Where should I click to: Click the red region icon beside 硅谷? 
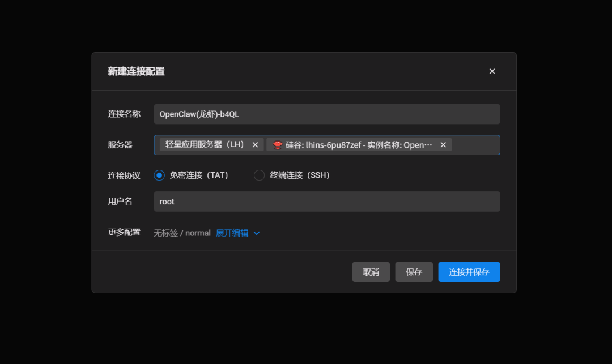(x=277, y=145)
